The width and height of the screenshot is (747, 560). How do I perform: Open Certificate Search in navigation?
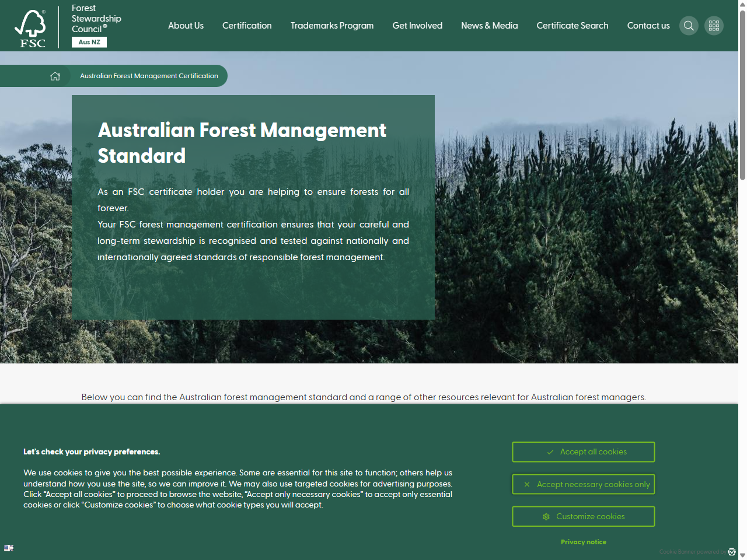point(573,26)
